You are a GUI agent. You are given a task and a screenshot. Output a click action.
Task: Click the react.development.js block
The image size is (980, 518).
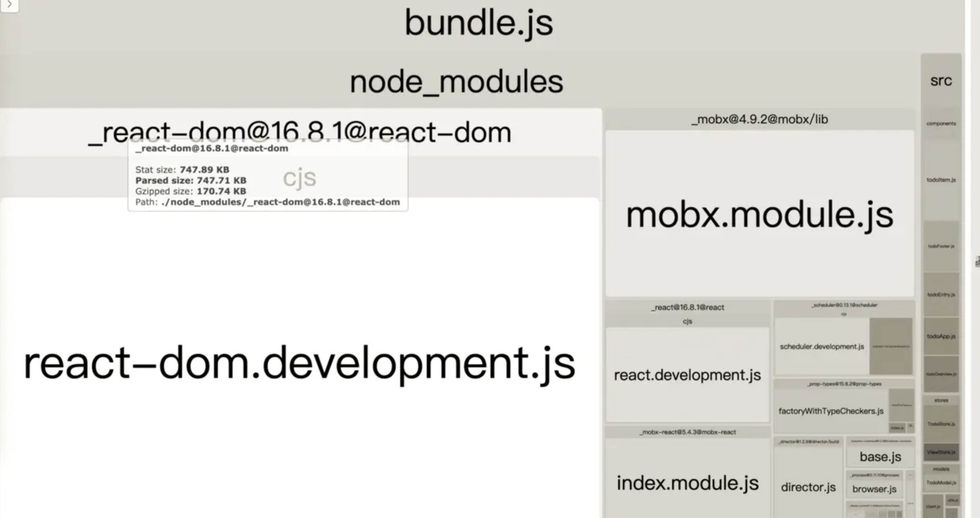coord(687,375)
